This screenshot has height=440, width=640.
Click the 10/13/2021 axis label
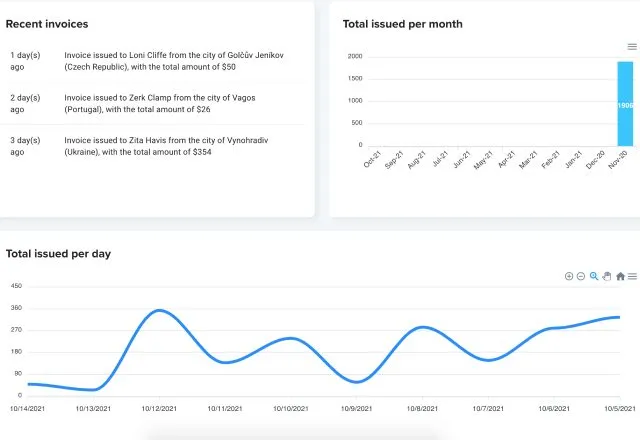coord(93,409)
